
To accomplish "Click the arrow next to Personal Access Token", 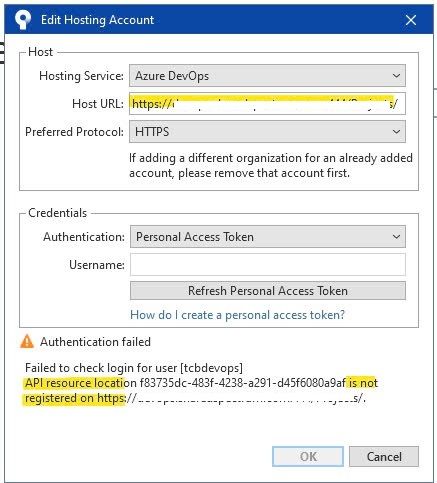I will click(x=396, y=237).
